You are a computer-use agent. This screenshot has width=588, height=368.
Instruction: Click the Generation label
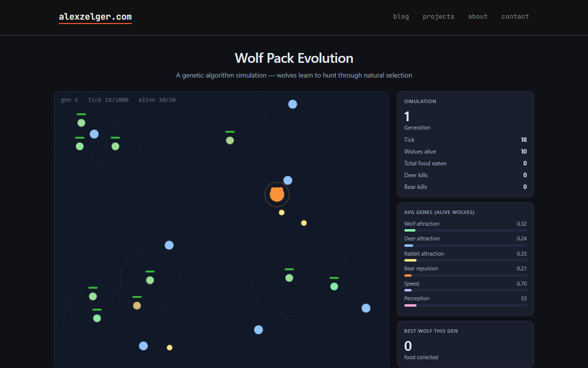[417, 128]
